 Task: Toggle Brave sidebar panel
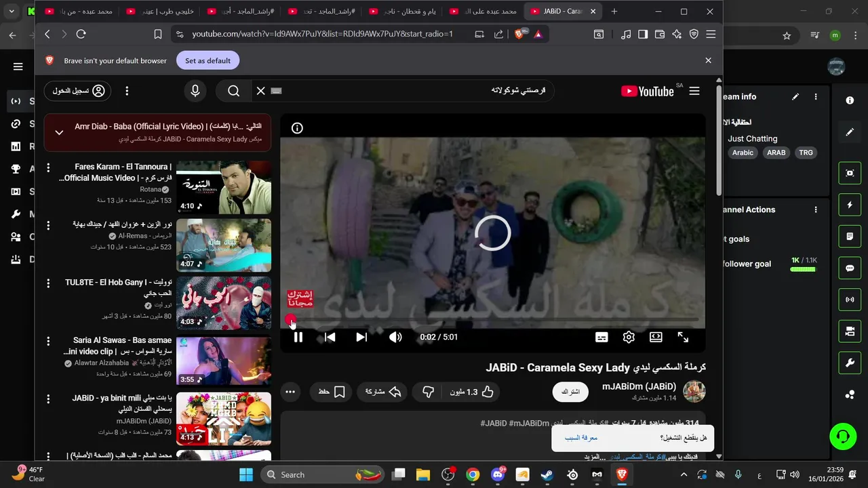[643, 34]
